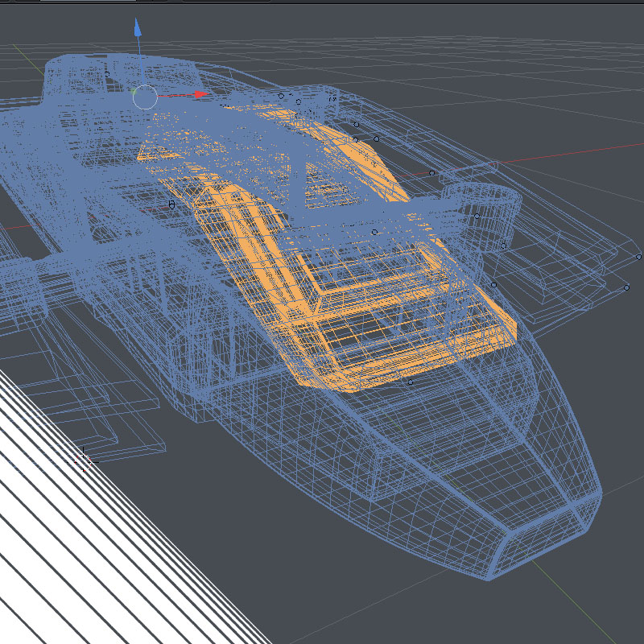The width and height of the screenshot is (644, 644).
Task: Click the blue Z-axis arrow of the transform gizmo
Action: (138, 28)
